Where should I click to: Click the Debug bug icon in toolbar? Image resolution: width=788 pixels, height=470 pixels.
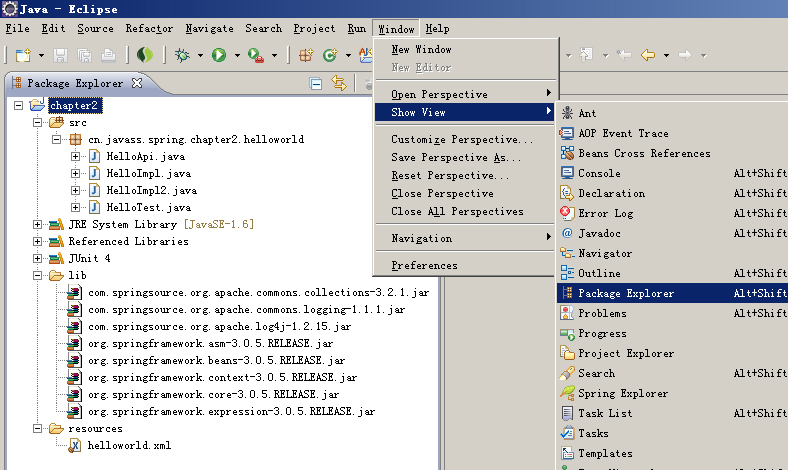[182, 55]
